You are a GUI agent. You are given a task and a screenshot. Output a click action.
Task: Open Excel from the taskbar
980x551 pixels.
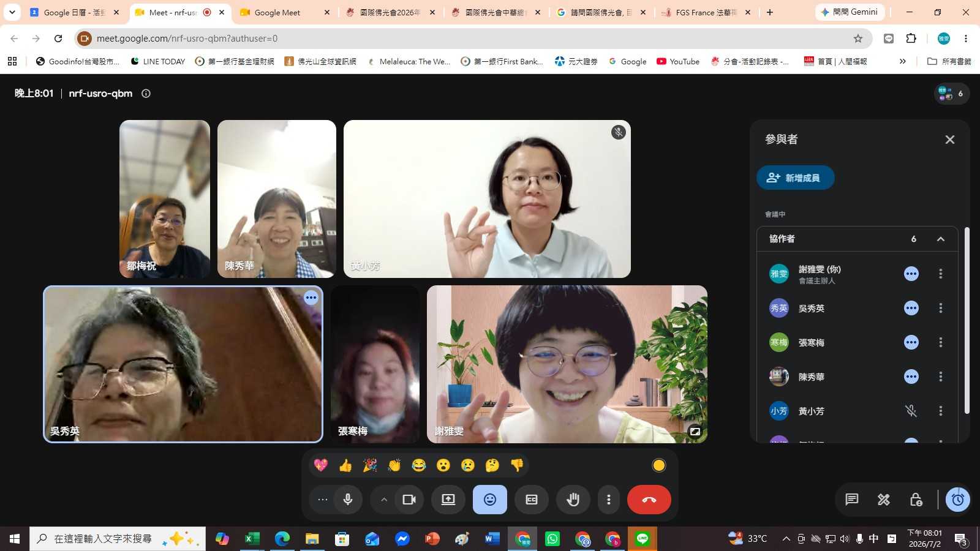pyautogui.click(x=252, y=539)
